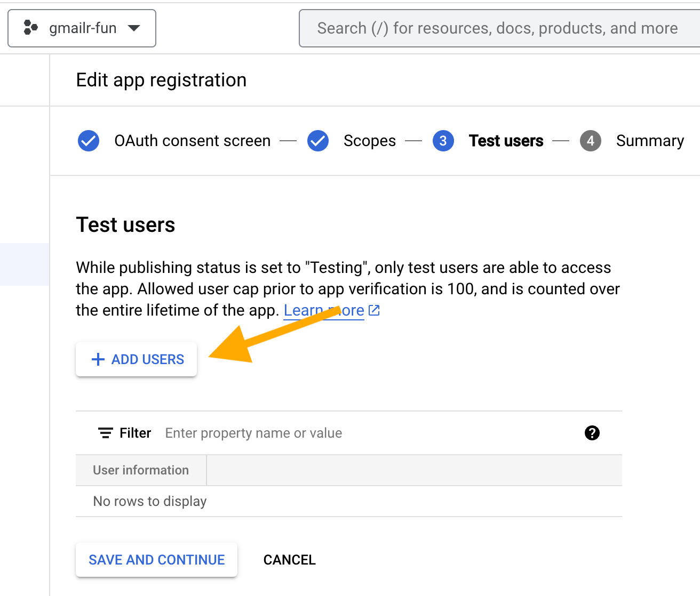Click the external link icon beside Learn more
The image size is (700, 596).
[375, 310]
